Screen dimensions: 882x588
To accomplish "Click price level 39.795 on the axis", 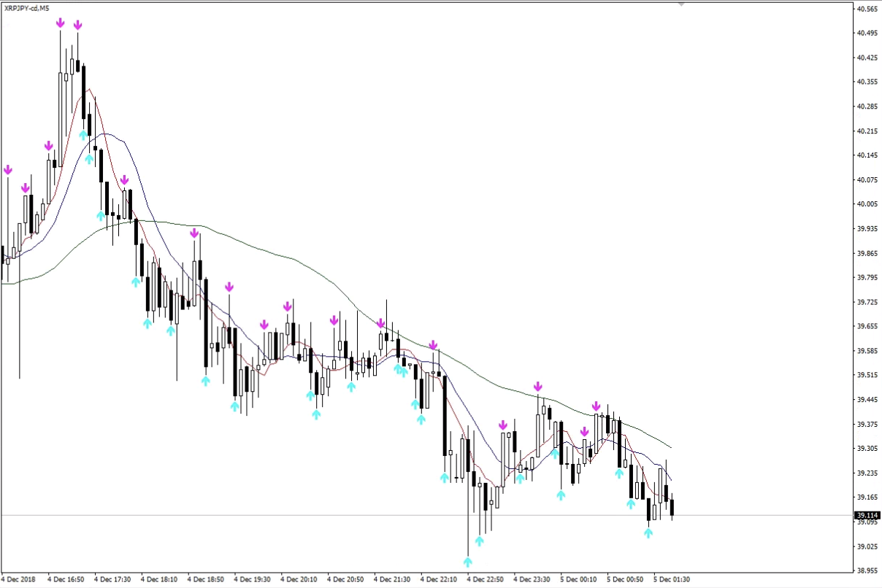I will point(867,277).
